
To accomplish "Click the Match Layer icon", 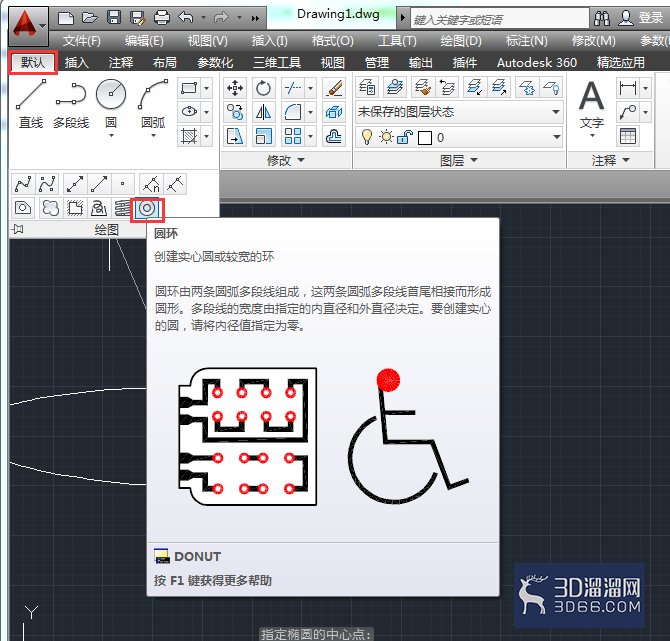I will coord(423,88).
